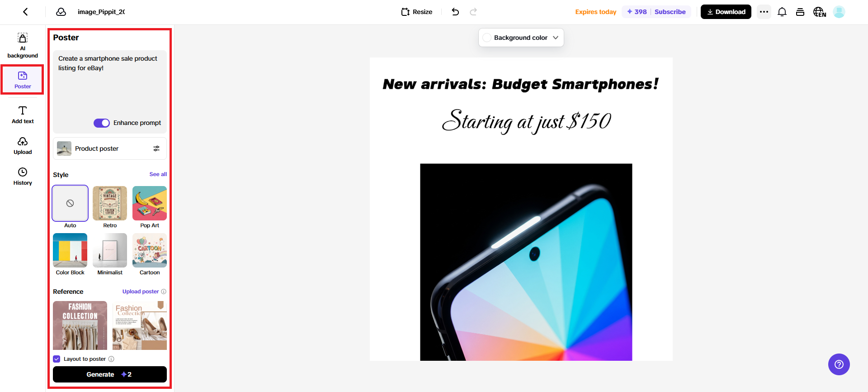Open the three-dot more options menu
The image size is (868, 392).
click(x=764, y=12)
